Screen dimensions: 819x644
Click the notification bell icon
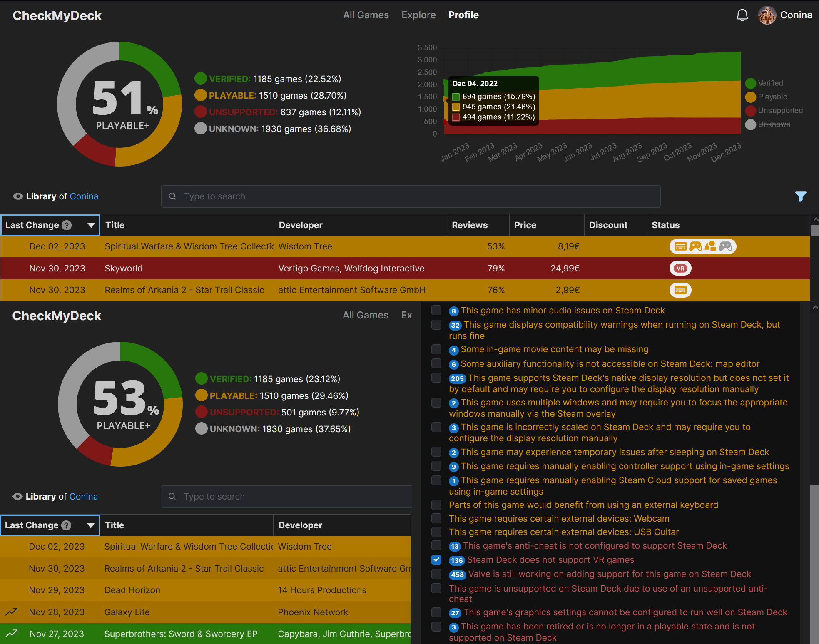click(742, 15)
